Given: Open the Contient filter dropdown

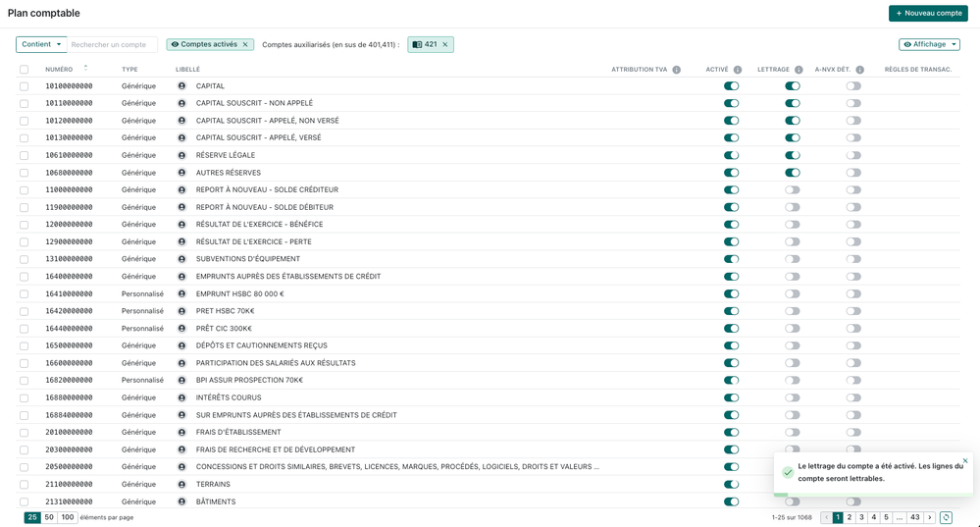Looking at the screenshot, I should click(41, 44).
